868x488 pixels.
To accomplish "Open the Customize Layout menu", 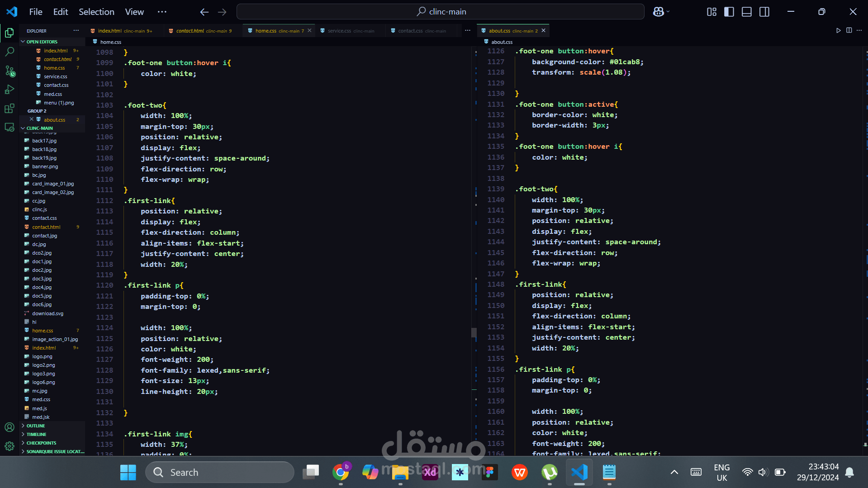I will tap(711, 12).
